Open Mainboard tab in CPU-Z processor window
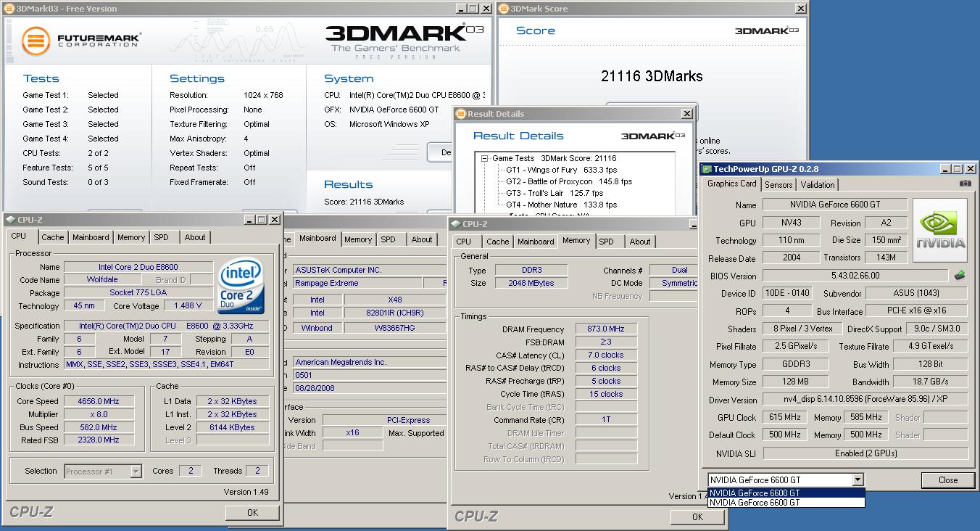Image resolution: width=980 pixels, height=531 pixels. click(x=91, y=237)
